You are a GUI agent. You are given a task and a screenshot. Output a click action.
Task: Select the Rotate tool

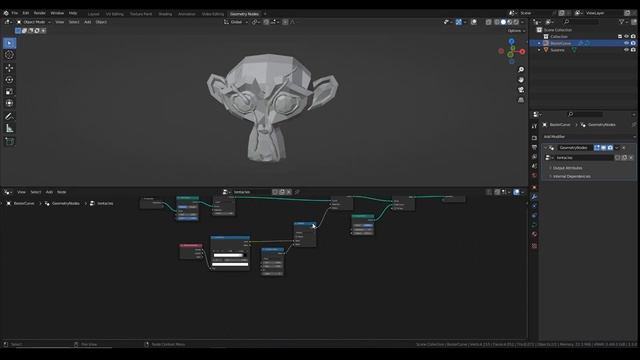tap(9, 80)
